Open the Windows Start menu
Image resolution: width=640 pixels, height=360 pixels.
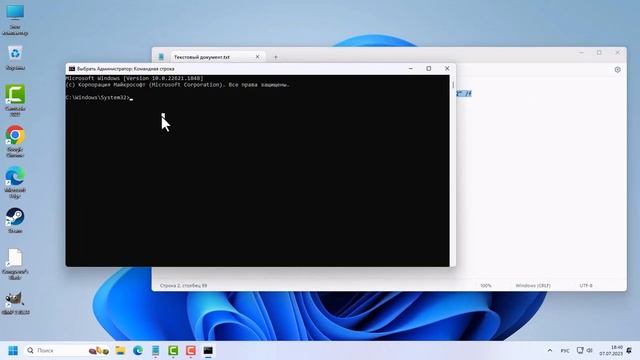click(13, 351)
